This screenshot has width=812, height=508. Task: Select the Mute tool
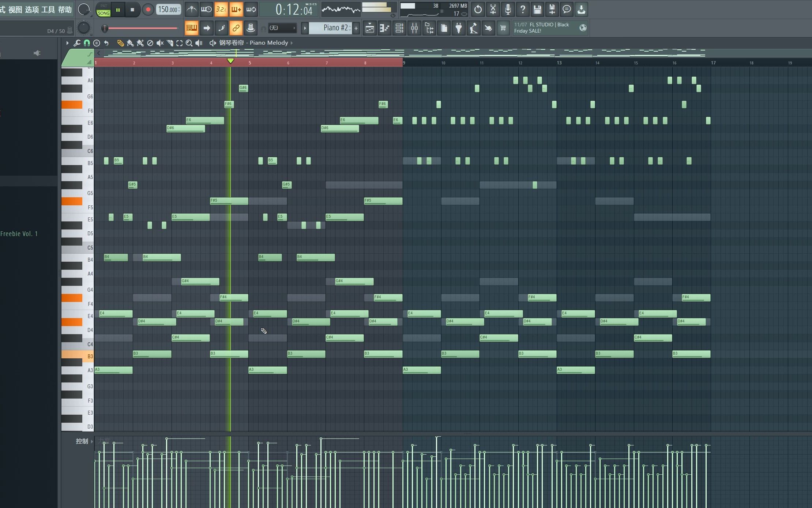160,43
